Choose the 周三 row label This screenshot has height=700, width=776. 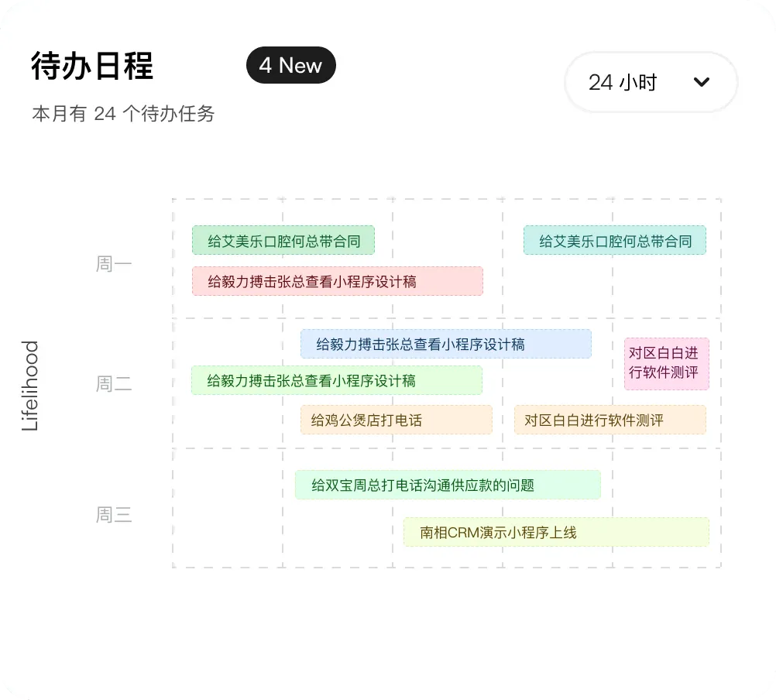tap(114, 515)
